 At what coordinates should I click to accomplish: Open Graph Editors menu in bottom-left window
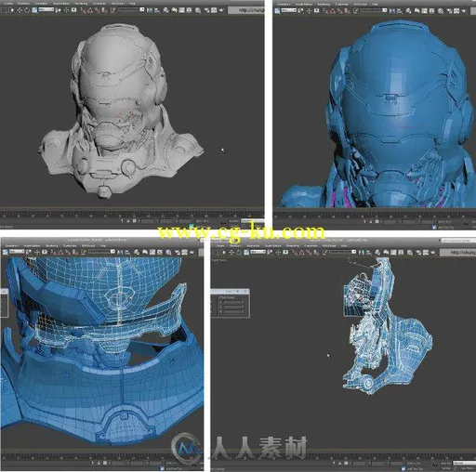point(32,245)
